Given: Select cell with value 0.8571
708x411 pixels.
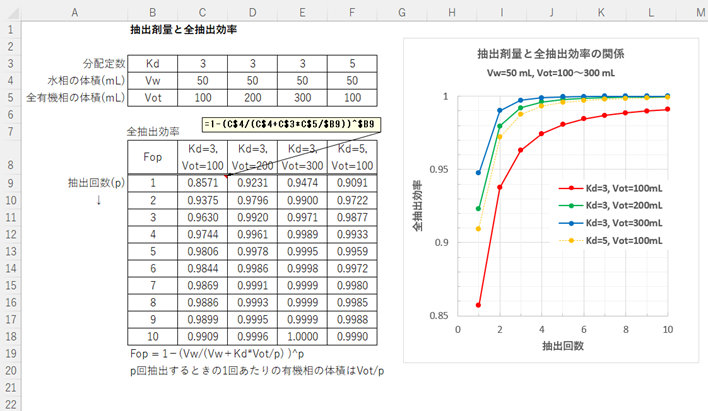Looking at the screenshot, I should coord(202,183).
